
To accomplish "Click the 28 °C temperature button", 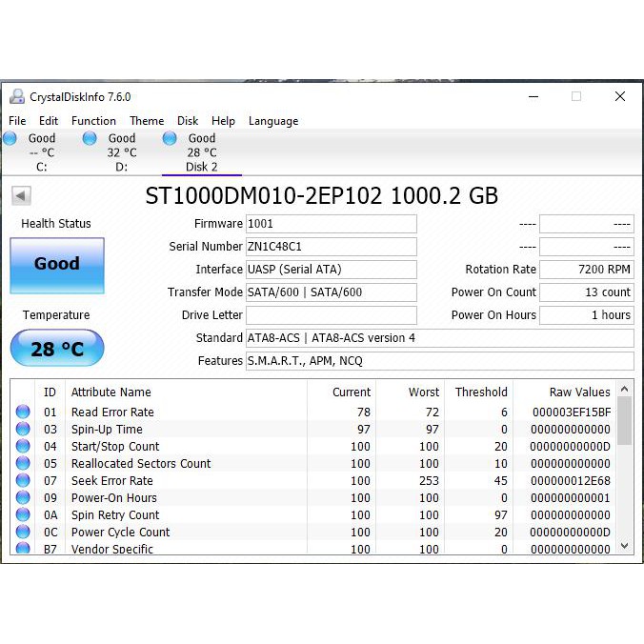I will (57, 348).
